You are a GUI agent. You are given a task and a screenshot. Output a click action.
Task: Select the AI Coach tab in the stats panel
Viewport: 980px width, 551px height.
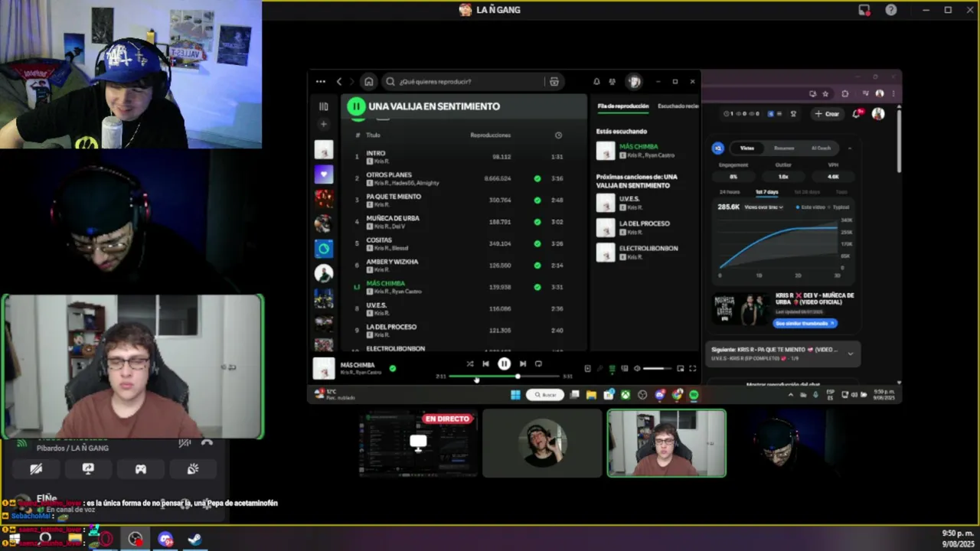tap(821, 148)
